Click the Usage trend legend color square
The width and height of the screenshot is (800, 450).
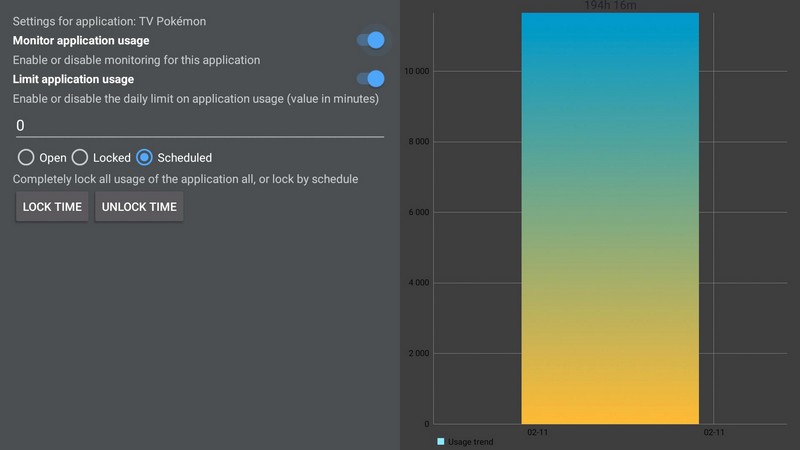[x=440, y=441]
